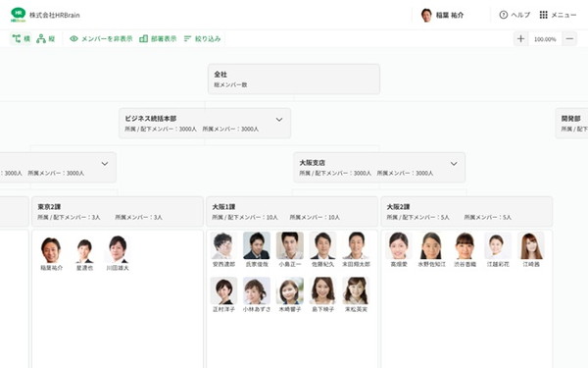Select 部署表示 department display
The image size is (588, 368).
coord(158,38)
